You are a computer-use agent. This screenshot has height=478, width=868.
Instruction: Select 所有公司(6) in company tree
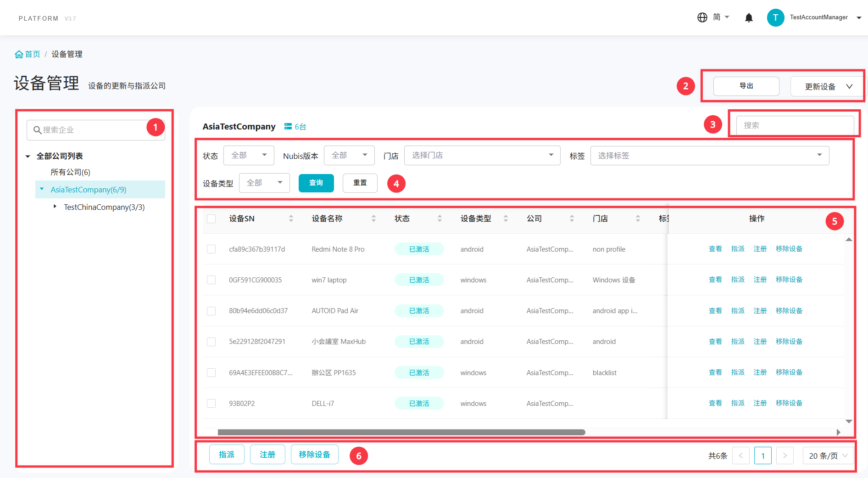tap(70, 172)
